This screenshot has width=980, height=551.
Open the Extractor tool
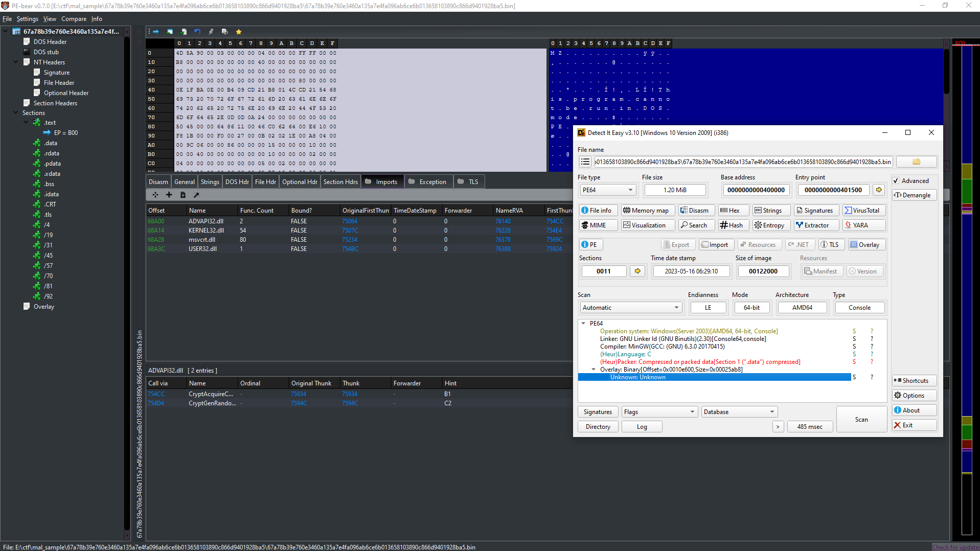(816, 225)
